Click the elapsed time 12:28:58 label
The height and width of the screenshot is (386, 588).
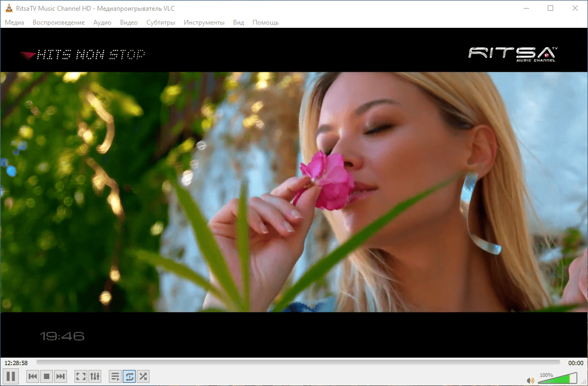(16, 363)
